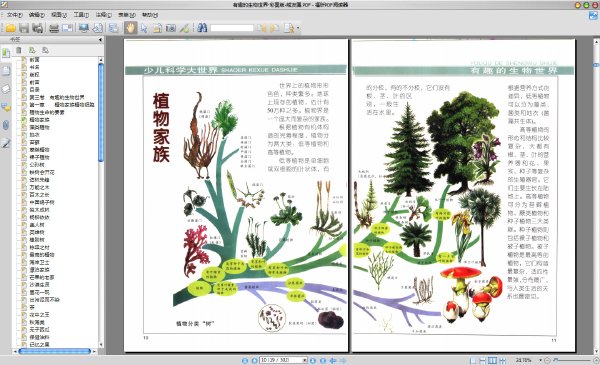Adjust the zoom slider handle
The image size is (600, 365).
pos(555,360)
